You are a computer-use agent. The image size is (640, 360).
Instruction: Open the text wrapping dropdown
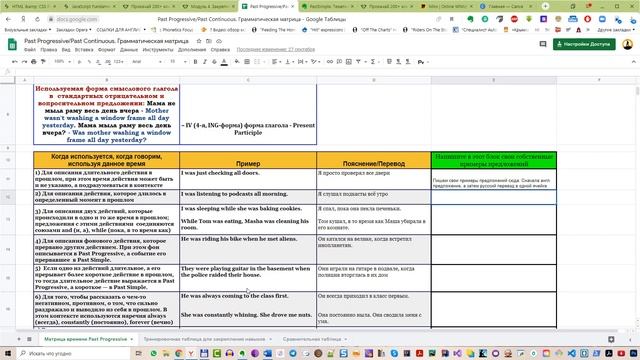click(302, 62)
